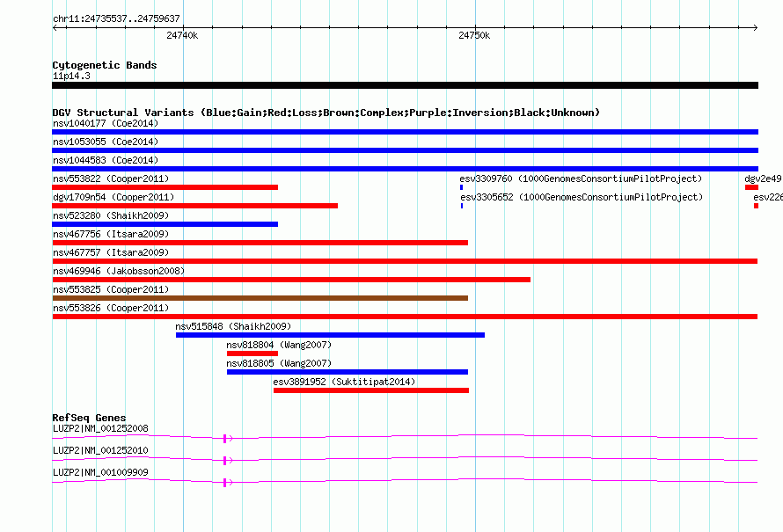Open the nsv467756 (Itsara2009) loss bar
Screen dimensions: 783x532
coord(260,243)
